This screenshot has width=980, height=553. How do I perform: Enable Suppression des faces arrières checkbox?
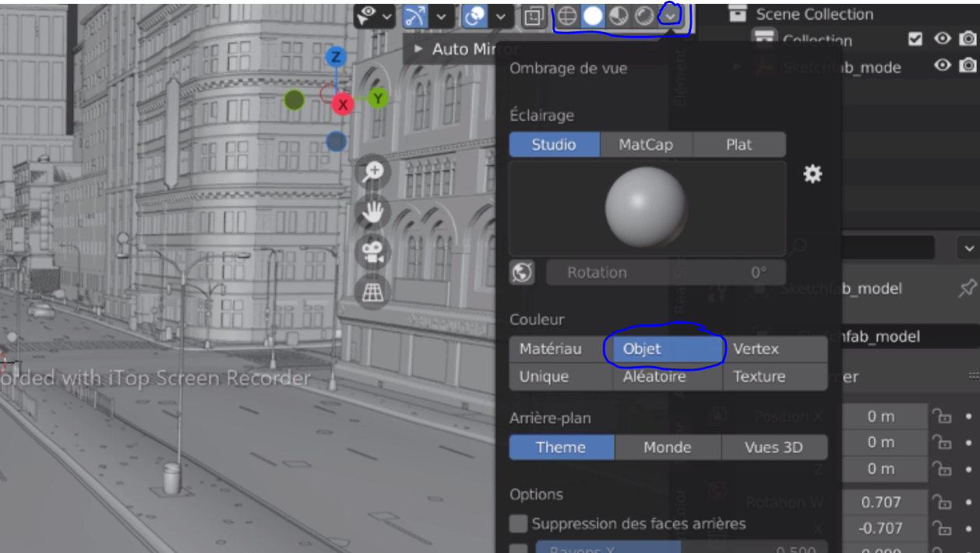tap(518, 523)
